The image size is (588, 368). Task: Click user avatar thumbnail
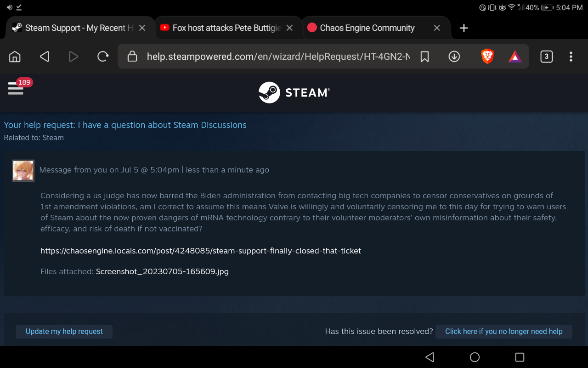23,171
